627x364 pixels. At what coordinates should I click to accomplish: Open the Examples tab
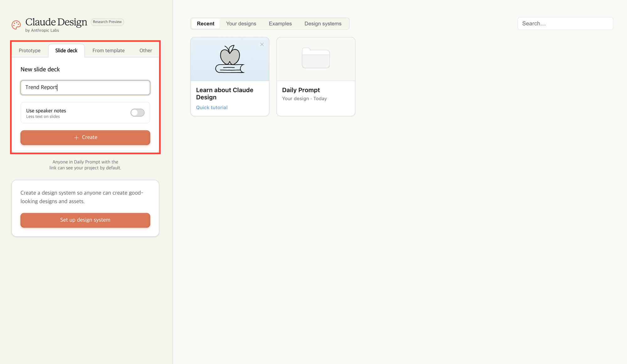280,24
